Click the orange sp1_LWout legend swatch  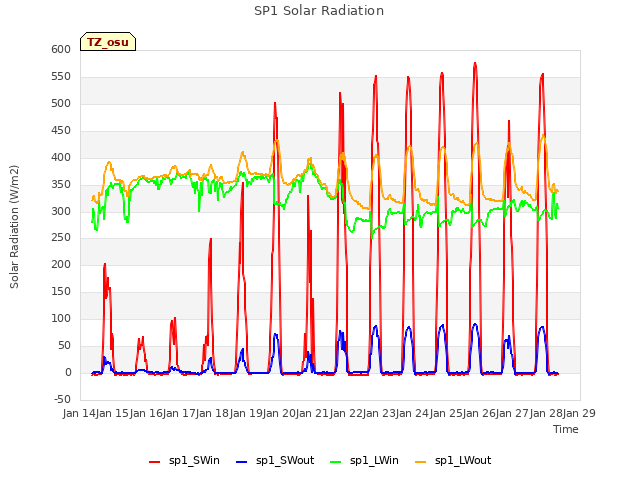pos(420,462)
